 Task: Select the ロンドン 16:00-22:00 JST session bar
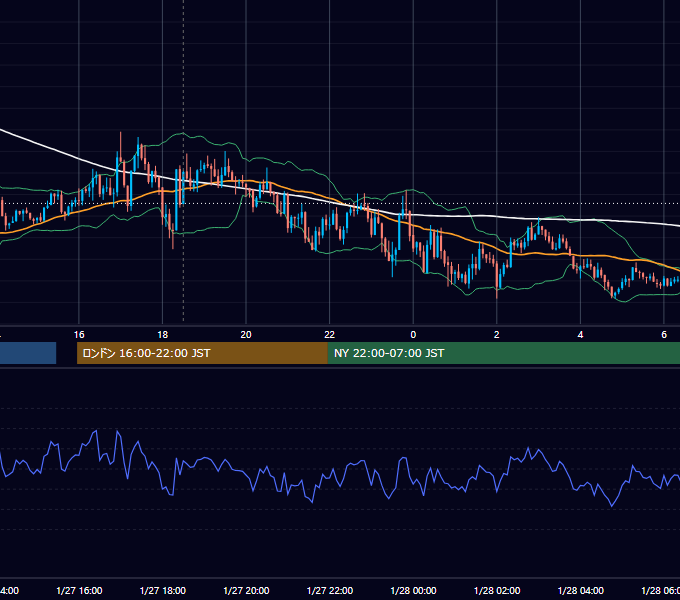(202, 353)
